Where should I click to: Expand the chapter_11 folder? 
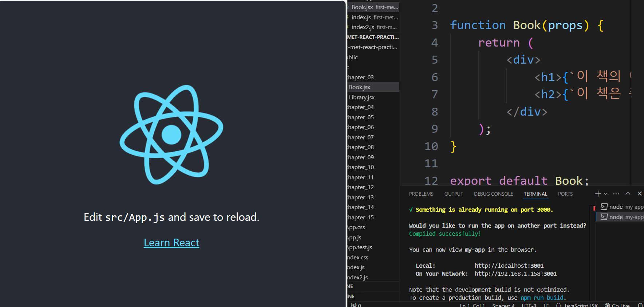point(373,177)
